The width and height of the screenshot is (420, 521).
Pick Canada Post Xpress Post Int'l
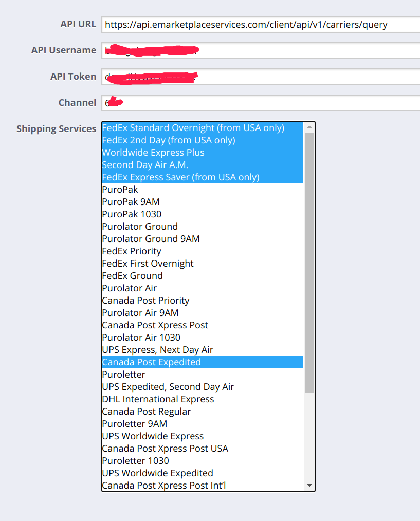coord(164,486)
